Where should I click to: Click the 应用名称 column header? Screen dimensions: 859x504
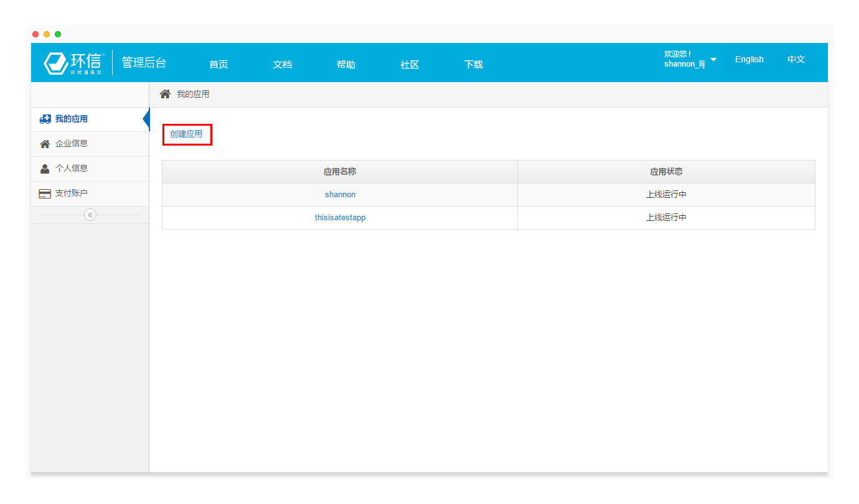[340, 172]
